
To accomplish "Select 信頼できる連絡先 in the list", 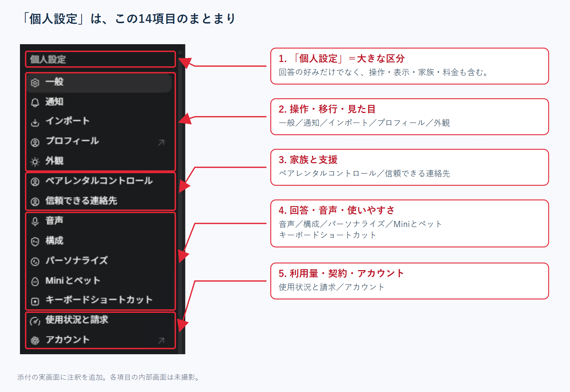I will 99,201.
